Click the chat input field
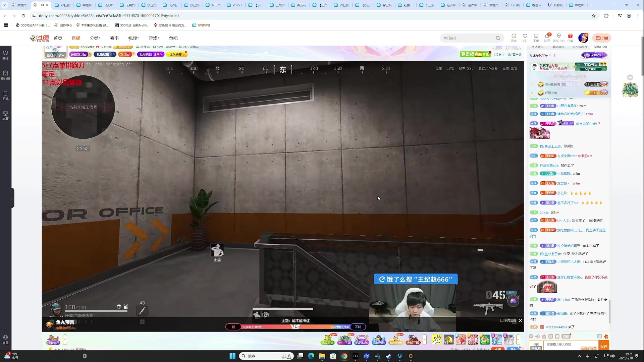Screen dimensions: 644x362 coord(570,345)
